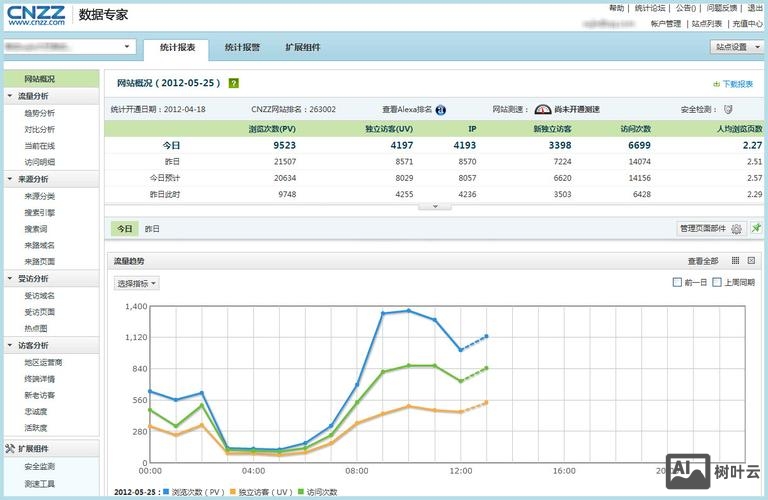Open 搜索引擎 in the sidebar
The height and width of the screenshot is (500, 768).
point(40,213)
